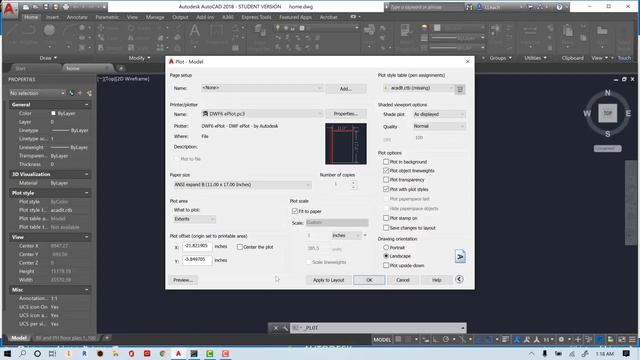Collapse the Plot dialog with the round arrow
640x360 pixels.
click(459, 279)
